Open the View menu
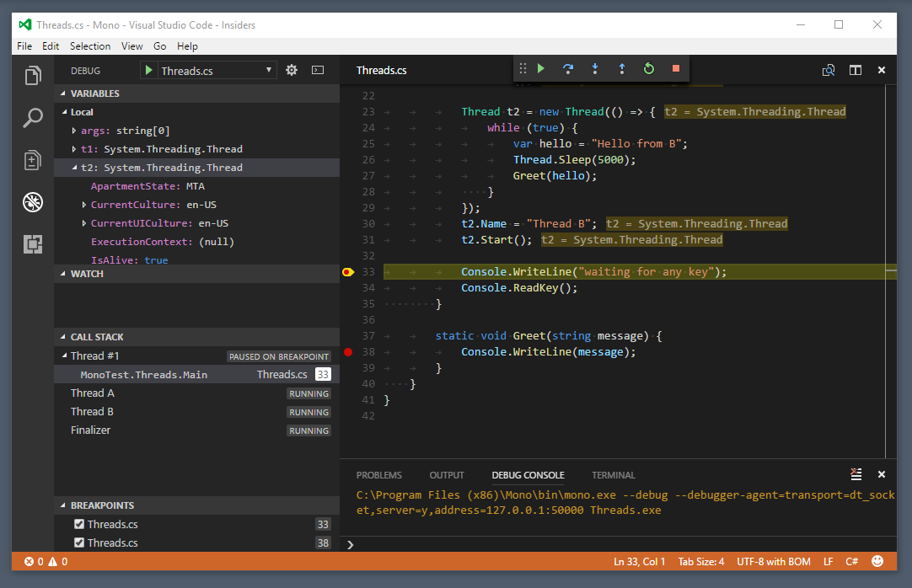912x588 pixels. 132,45
